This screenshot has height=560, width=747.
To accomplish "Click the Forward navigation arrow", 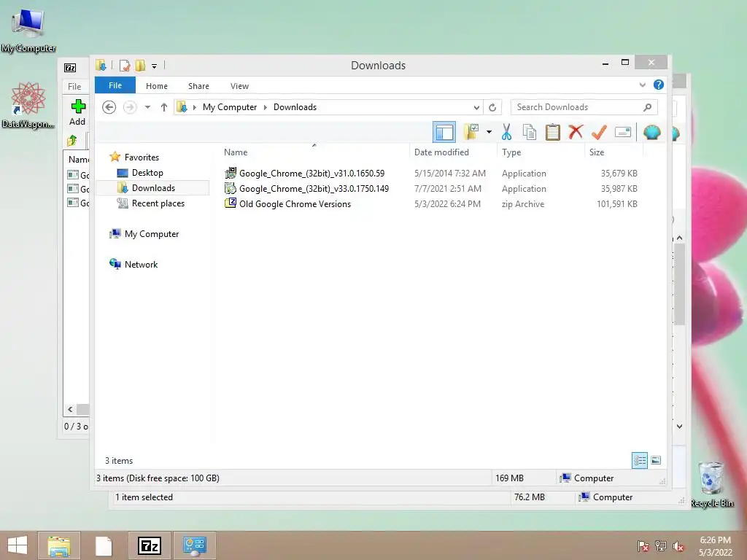I will (130, 107).
